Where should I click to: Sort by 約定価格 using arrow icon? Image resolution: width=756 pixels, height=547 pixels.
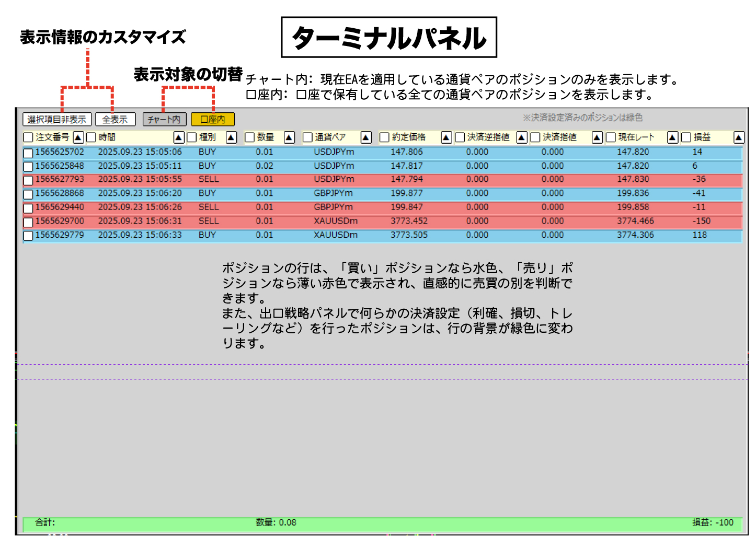[x=446, y=137]
